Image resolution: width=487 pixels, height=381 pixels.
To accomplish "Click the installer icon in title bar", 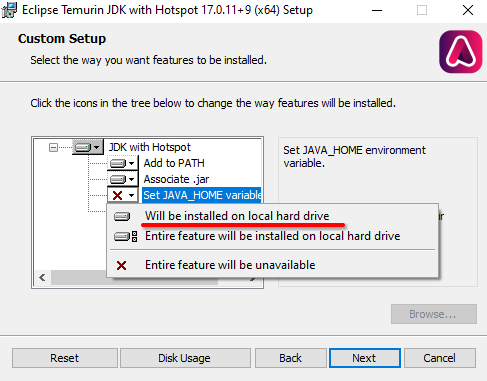I will [9, 10].
